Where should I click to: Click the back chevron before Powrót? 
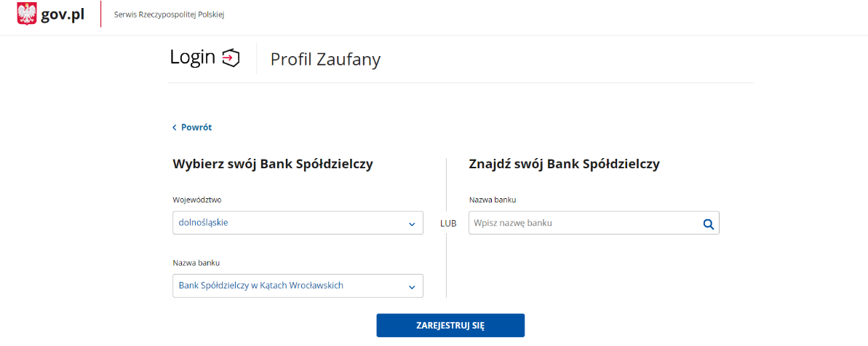(x=175, y=127)
